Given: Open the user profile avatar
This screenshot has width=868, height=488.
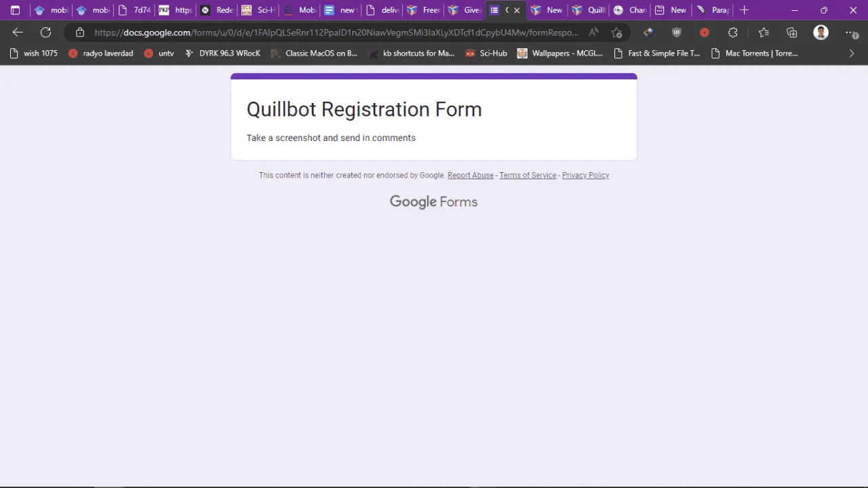Looking at the screenshot, I should point(821,33).
